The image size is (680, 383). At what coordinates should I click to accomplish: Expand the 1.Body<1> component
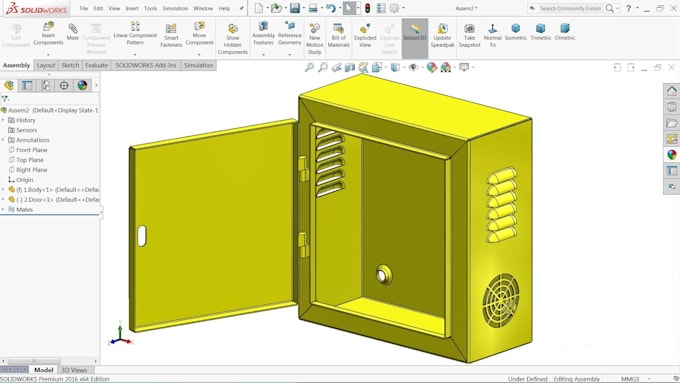point(3,190)
